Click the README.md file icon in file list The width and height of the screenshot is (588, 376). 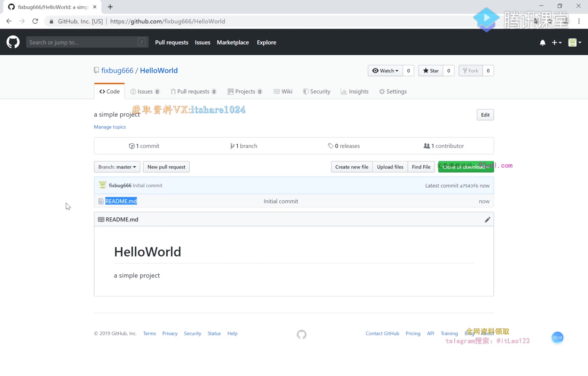coord(101,201)
